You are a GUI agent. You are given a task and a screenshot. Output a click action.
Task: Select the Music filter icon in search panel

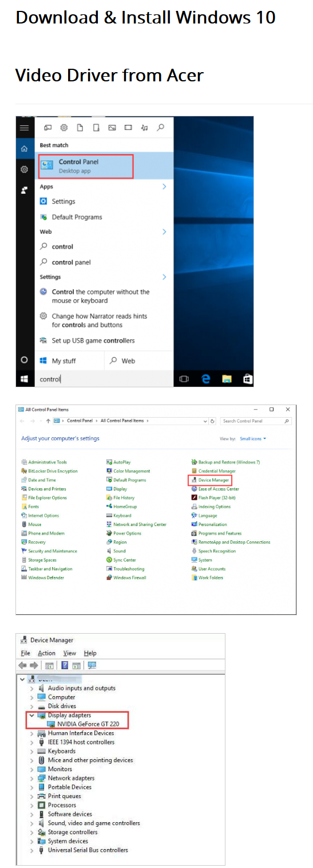[x=144, y=128]
